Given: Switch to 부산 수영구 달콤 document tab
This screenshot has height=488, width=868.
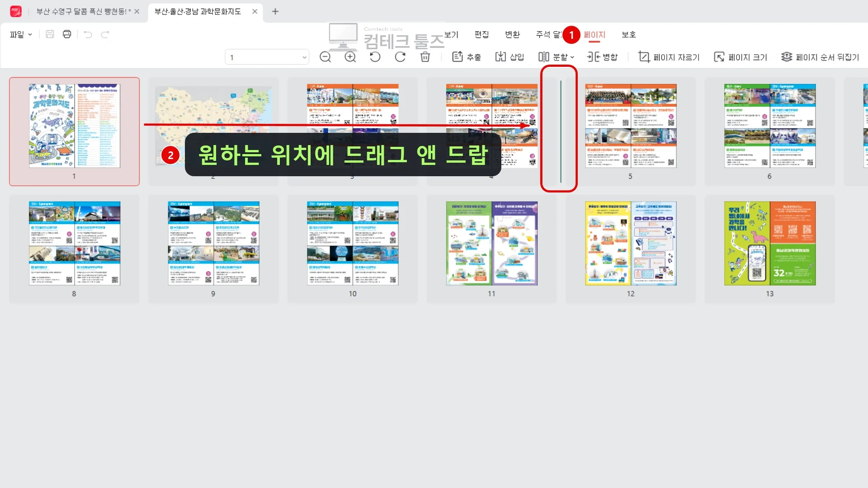Looking at the screenshot, I should point(83,11).
